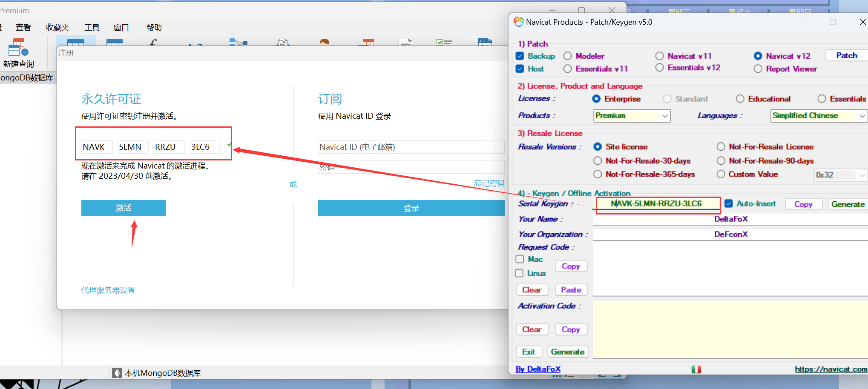Open the 0x32 custom value dropdown
This screenshot has height=389, width=868.
840,175
